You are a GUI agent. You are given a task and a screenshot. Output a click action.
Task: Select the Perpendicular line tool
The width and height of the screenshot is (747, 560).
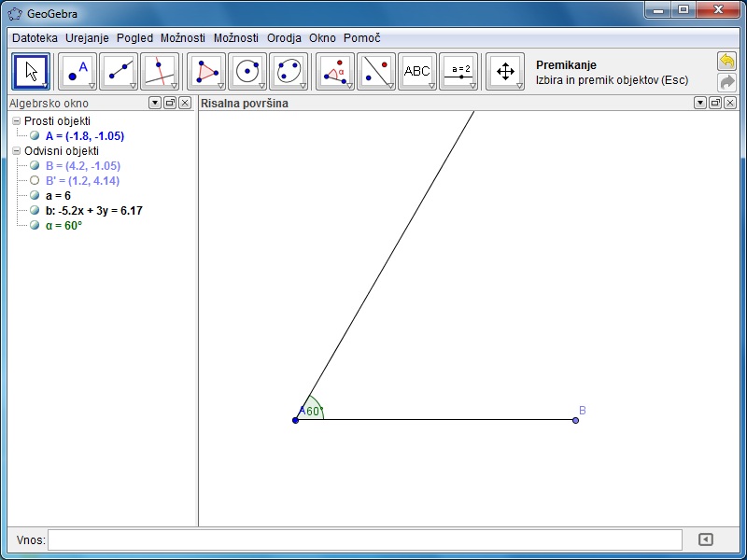pos(160,71)
